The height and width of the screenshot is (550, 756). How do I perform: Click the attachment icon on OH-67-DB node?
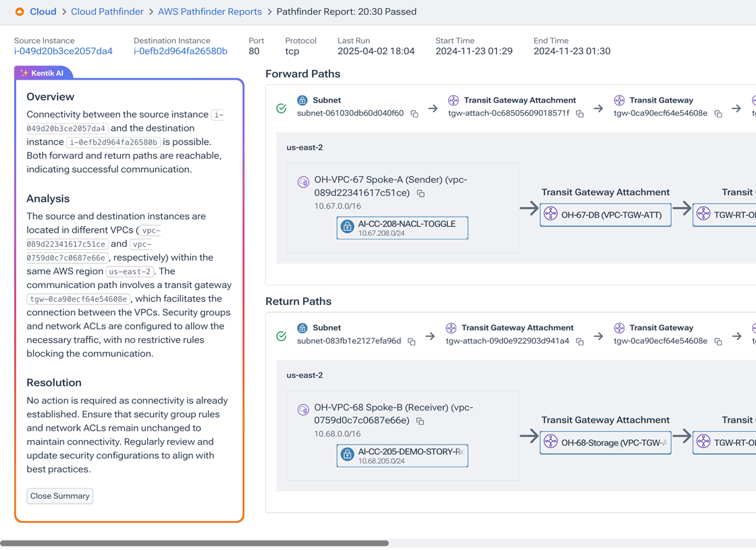point(551,215)
